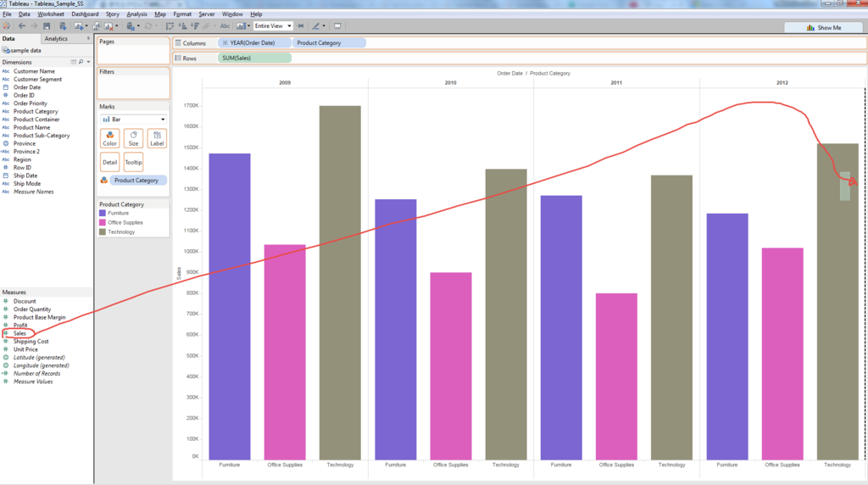Click the Find Field magnifier icon
This screenshot has width=868, height=485.
(81, 62)
